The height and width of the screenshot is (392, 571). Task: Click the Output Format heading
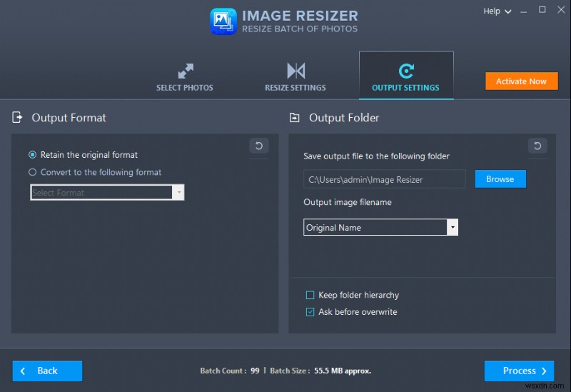pos(69,118)
